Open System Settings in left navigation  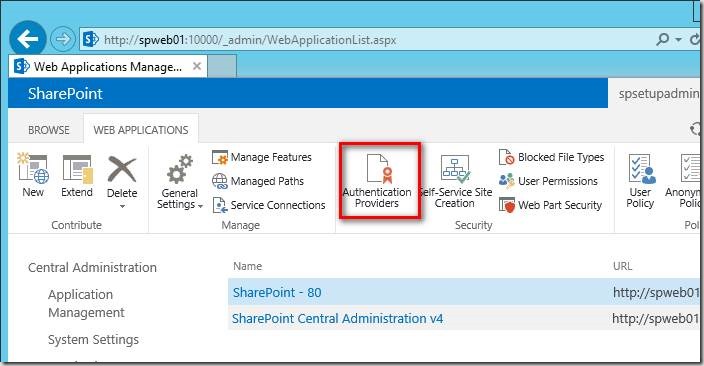click(x=93, y=340)
